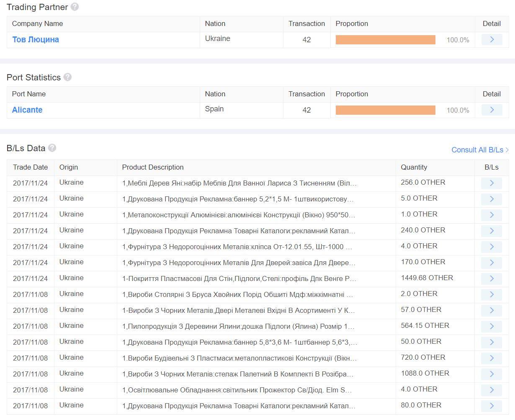Click the help icon next to Port Statistics

[67, 77]
